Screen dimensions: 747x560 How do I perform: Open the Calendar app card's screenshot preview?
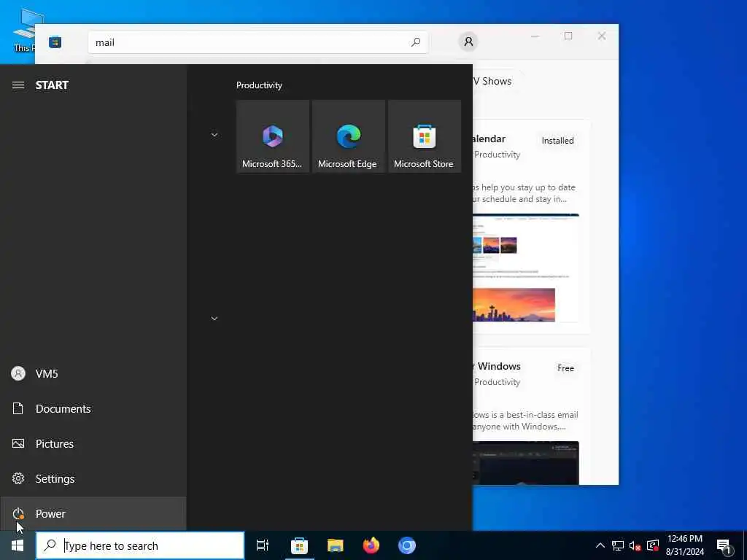click(x=526, y=268)
